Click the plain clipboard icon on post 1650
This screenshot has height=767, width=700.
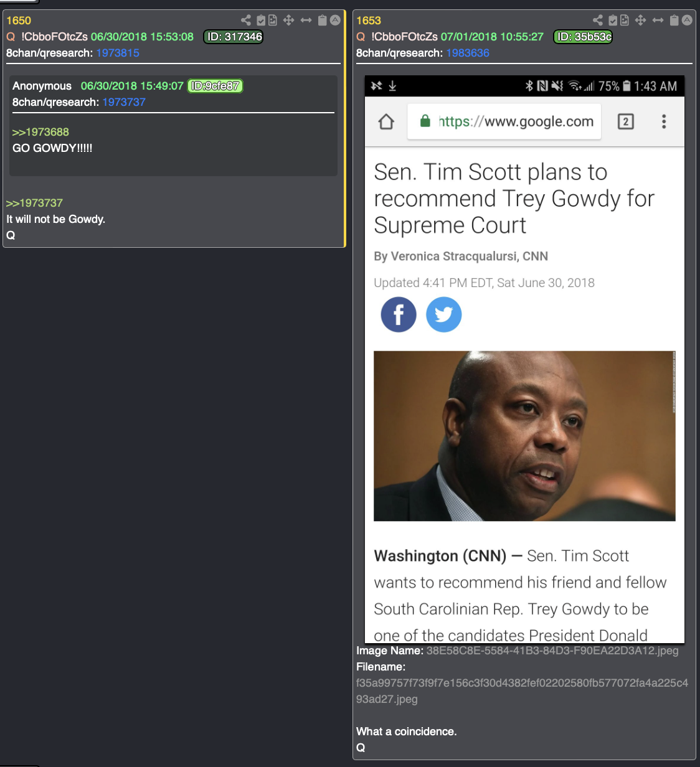pyautogui.click(x=322, y=21)
